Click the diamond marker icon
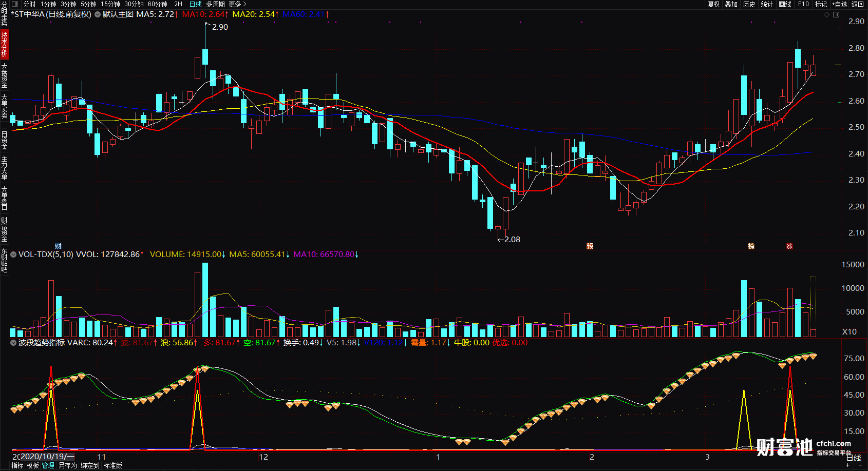 827,15
